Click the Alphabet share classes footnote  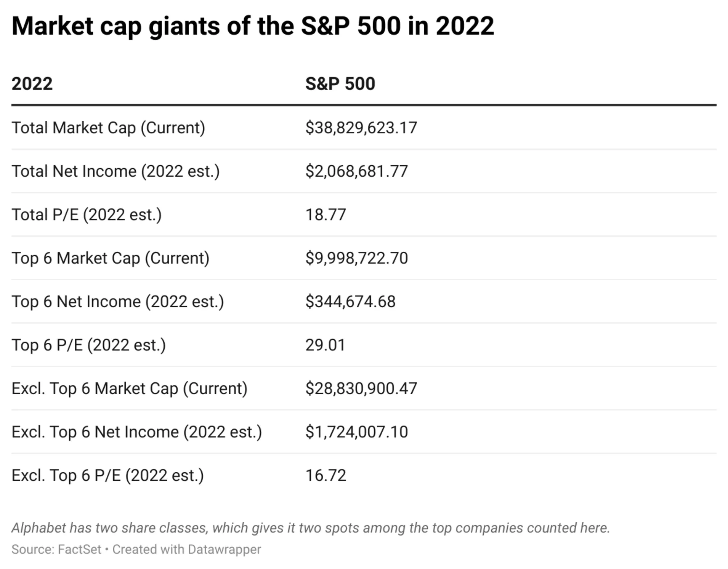(311, 528)
